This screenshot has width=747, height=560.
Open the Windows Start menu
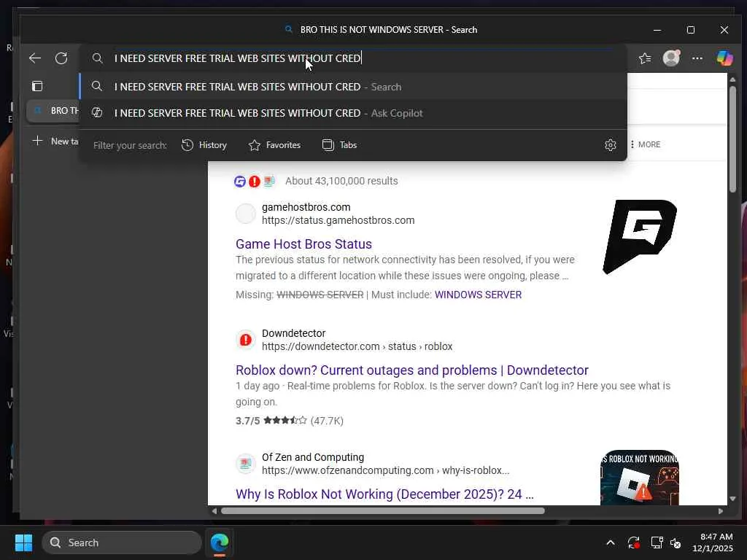[x=23, y=542]
